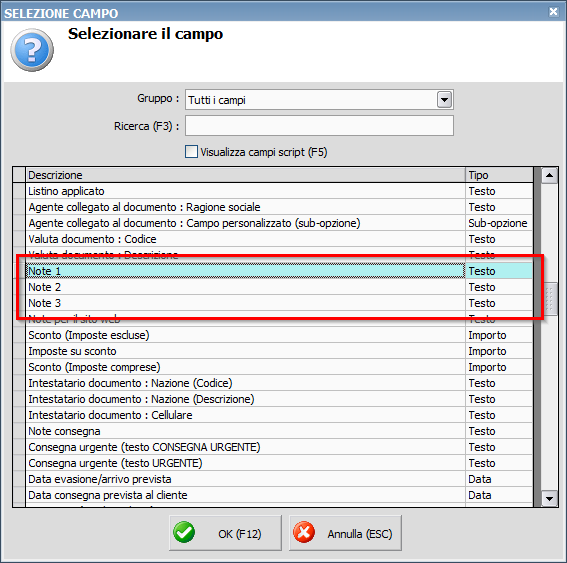This screenshot has width=567, height=563.
Task: Close the Selezione Campo dialog
Action: coord(553,12)
